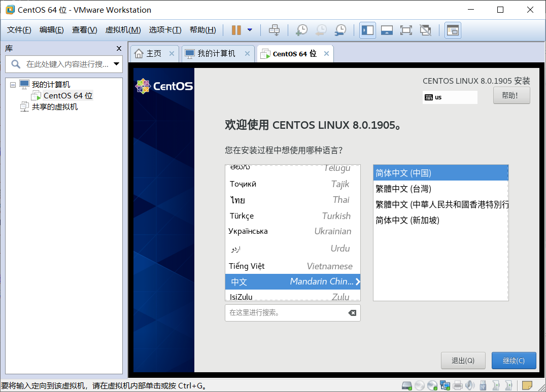Select 中文 Mandarin Chinese language
The image size is (546, 392).
tap(292, 281)
